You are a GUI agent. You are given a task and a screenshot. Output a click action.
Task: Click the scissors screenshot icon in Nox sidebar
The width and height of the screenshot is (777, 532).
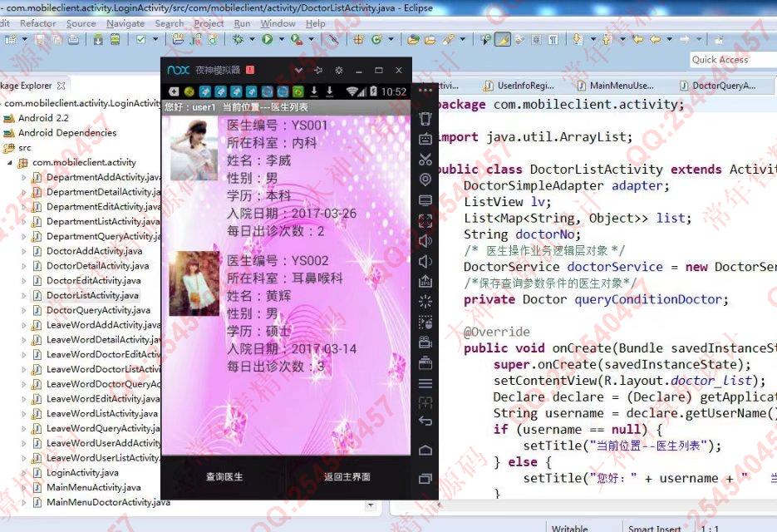(425, 159)
